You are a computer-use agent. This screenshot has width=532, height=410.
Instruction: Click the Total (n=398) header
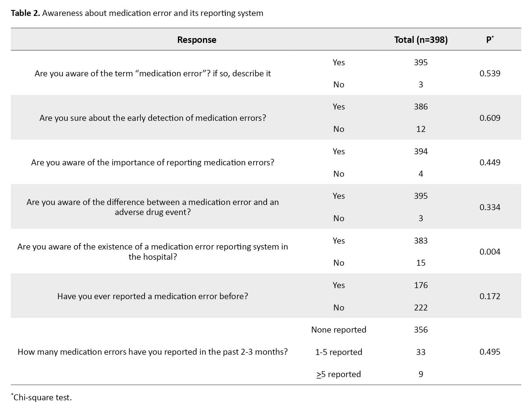point(421,40)
